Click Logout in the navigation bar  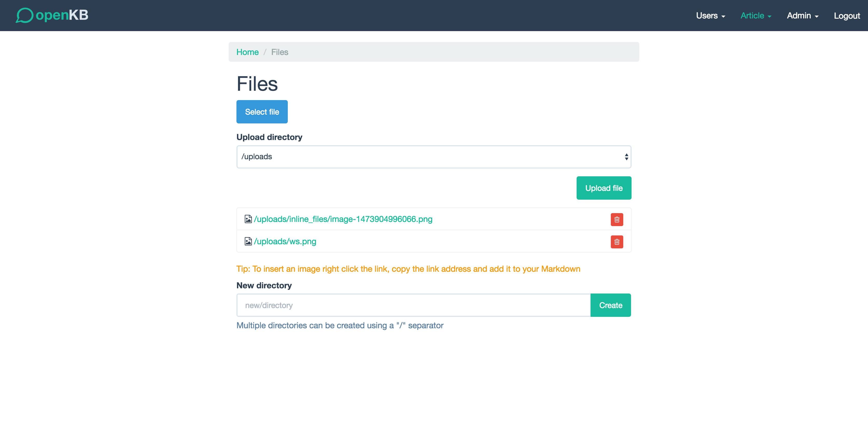coord(846,16)
